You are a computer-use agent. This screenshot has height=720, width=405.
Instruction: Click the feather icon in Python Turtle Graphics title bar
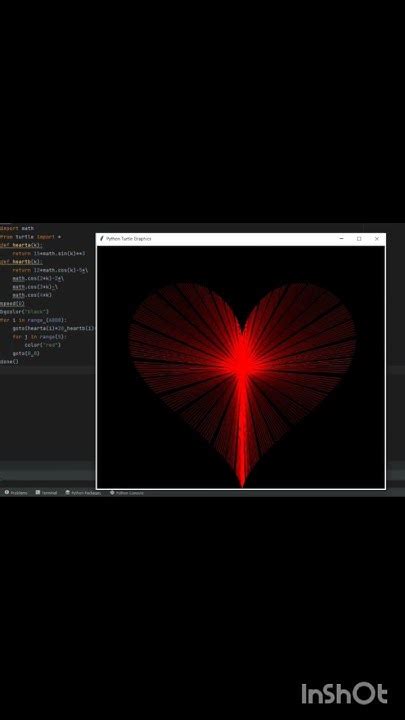coord(101,239)
